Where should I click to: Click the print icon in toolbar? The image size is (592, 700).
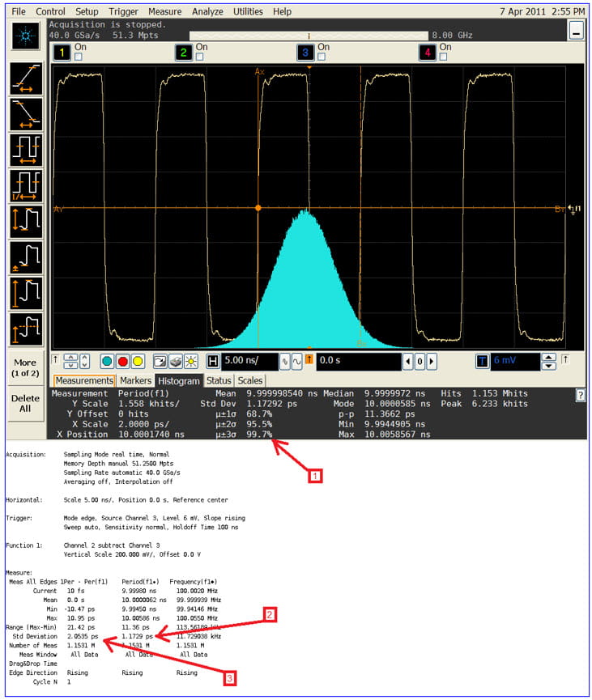[176, 361]
